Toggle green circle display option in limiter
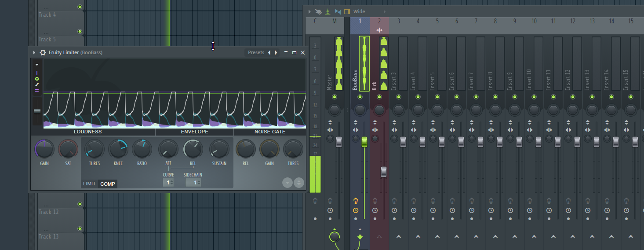The height and width of the screenshot is (250, 644). click(x=37, y=79)
